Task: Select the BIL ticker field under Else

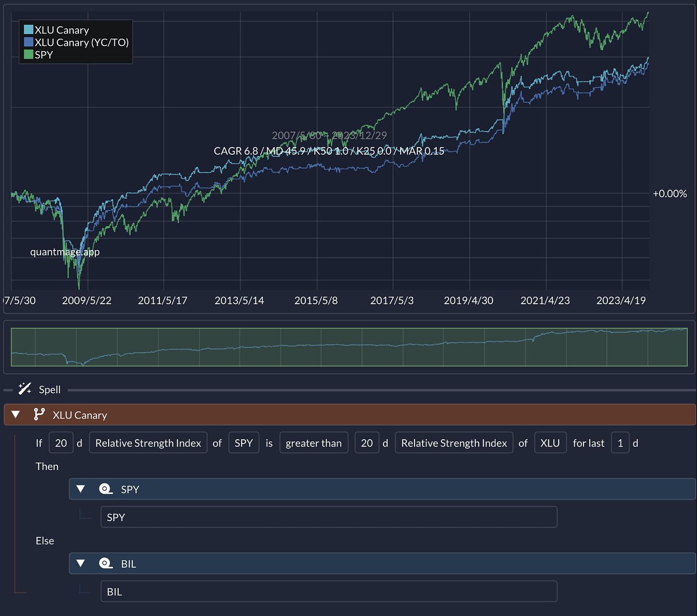Action: tap(329, 591)
